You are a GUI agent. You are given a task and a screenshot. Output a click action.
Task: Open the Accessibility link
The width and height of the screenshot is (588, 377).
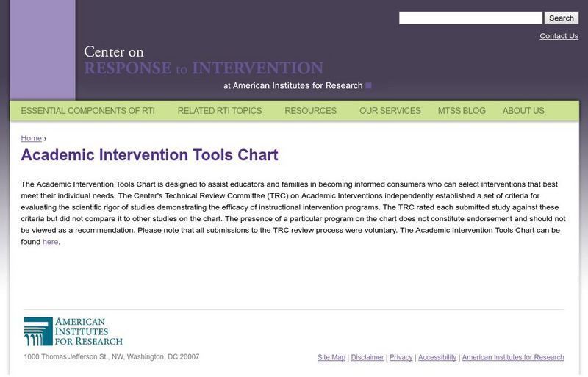click(x=437, y=357)
